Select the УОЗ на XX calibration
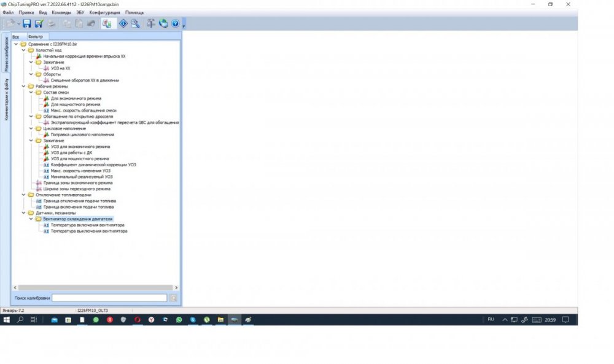The width and height of the screenshot is (614, 364). coord(60,69)
